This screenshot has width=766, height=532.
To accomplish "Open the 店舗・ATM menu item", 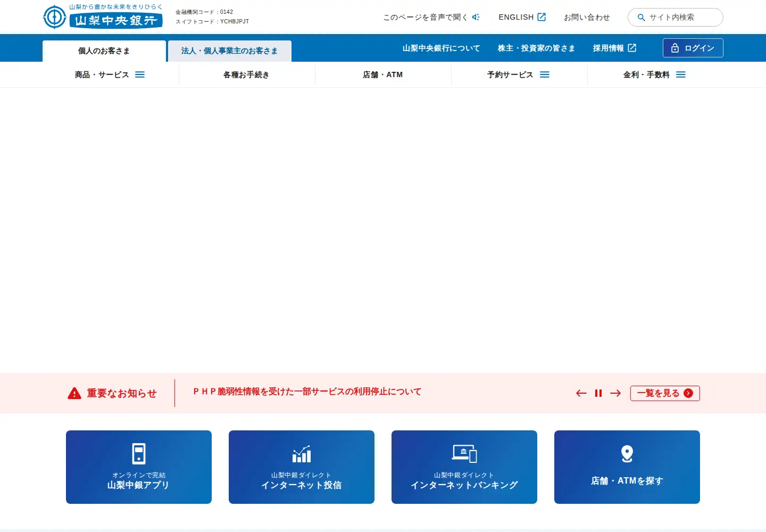I will tap(383, 74).
